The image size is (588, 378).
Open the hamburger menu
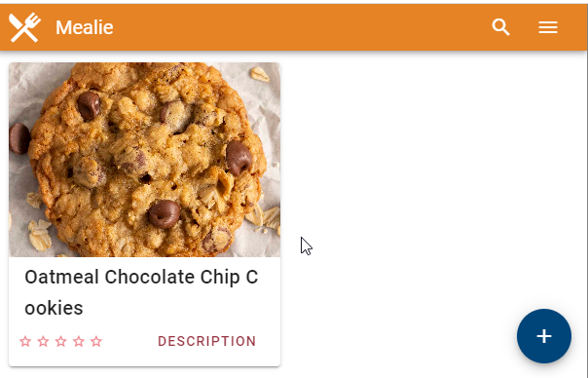click(548, 27)
